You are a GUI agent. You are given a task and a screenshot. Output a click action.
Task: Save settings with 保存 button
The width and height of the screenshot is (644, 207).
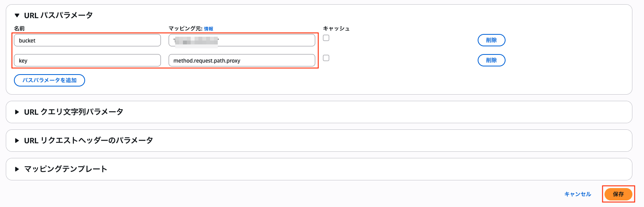(x=618, y=194)
